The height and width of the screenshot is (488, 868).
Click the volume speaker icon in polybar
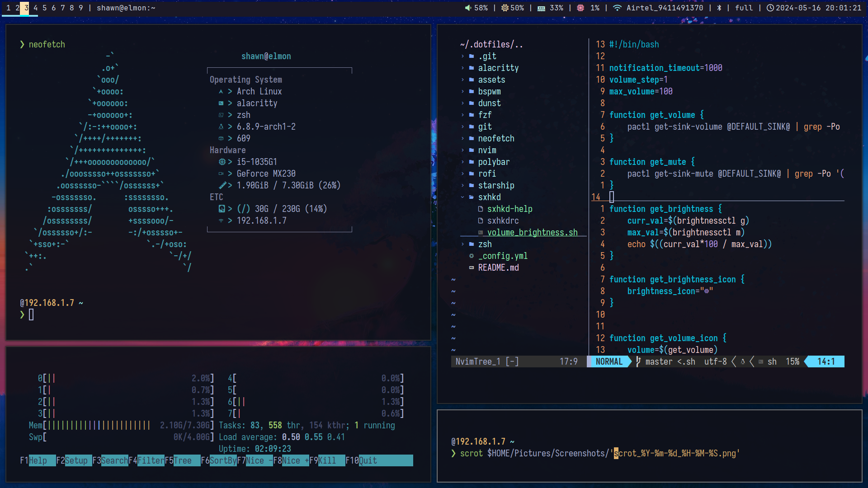[x=468, y=8]
